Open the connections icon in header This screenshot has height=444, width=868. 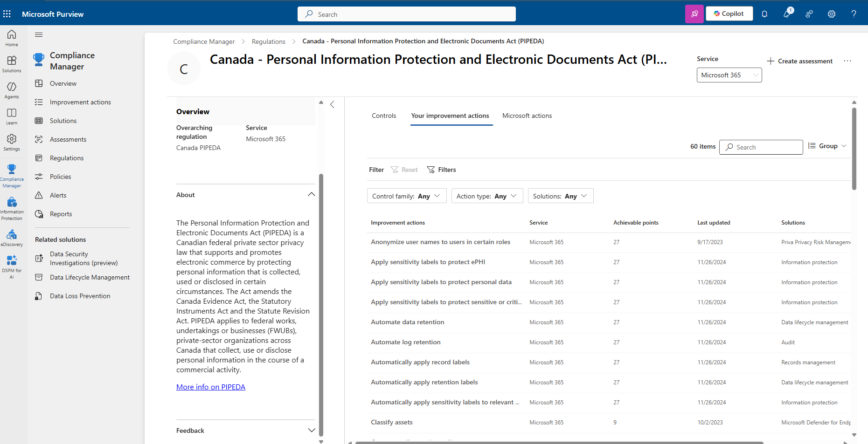[x=809, y=14]
